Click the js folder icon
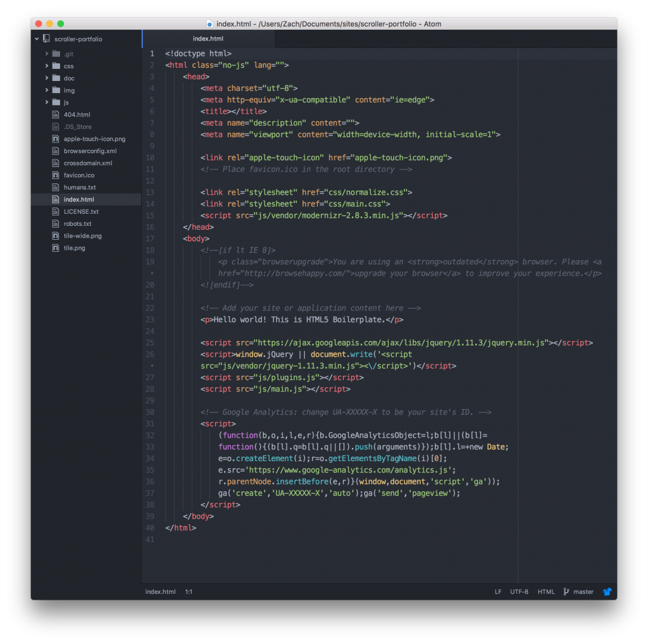The image size is (648, 644). coord(56,102)
